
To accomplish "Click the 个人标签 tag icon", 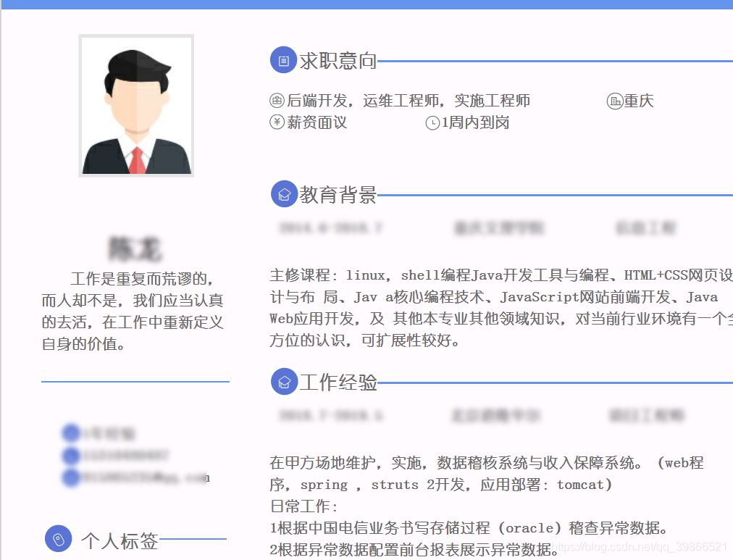I will (59, 538).
